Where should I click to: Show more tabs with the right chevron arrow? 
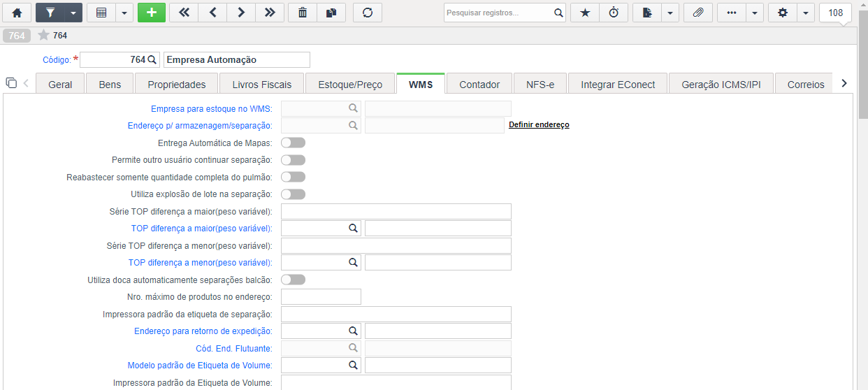coord(844,83)
